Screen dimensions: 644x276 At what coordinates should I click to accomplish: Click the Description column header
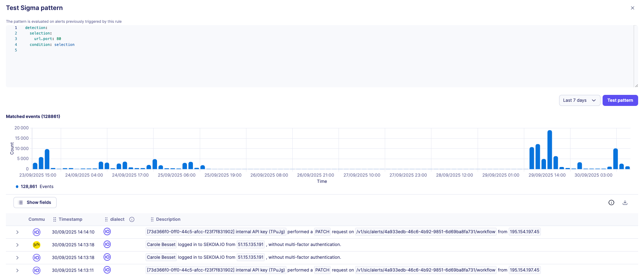[x=168, y=219]
